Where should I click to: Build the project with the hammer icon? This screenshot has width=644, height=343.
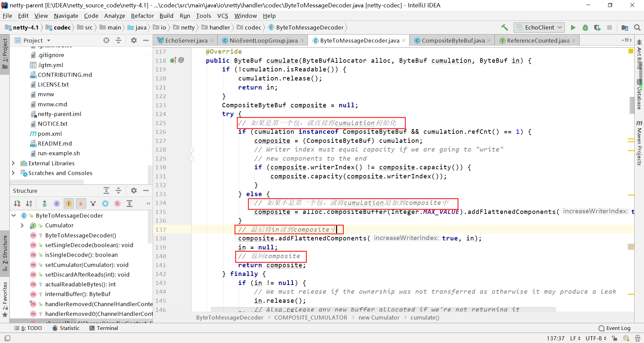tap(504, 27)
